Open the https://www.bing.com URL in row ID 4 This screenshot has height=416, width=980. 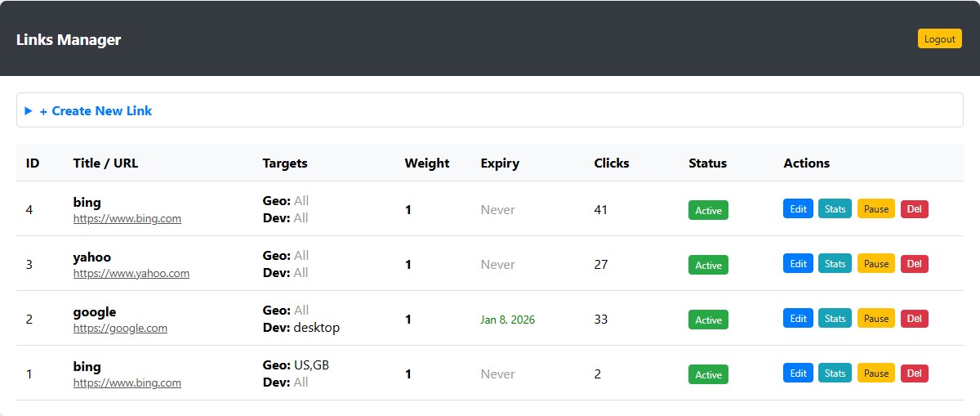(x=127, y=218)
